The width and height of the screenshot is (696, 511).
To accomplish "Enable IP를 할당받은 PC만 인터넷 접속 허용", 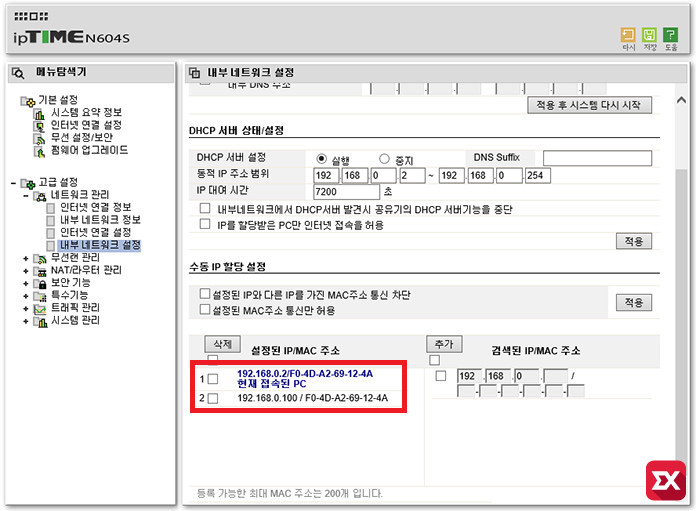I will (x=205, y=225).
